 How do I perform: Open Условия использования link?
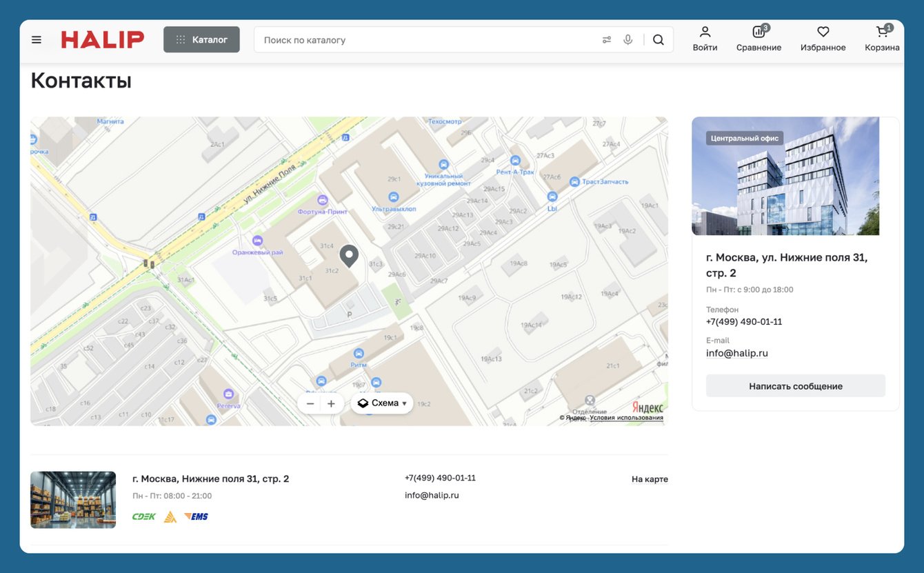point(626,418)
